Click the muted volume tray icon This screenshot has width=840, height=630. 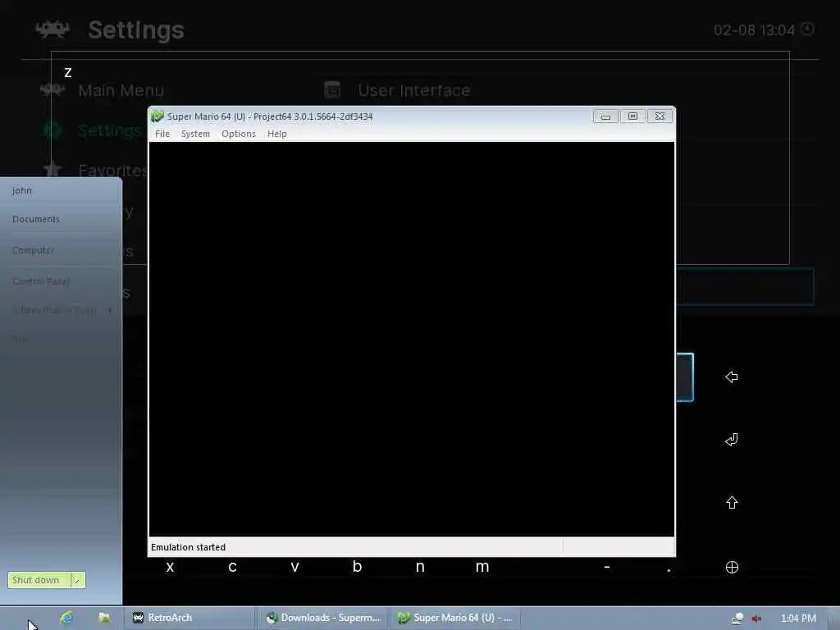click(756, 619)
